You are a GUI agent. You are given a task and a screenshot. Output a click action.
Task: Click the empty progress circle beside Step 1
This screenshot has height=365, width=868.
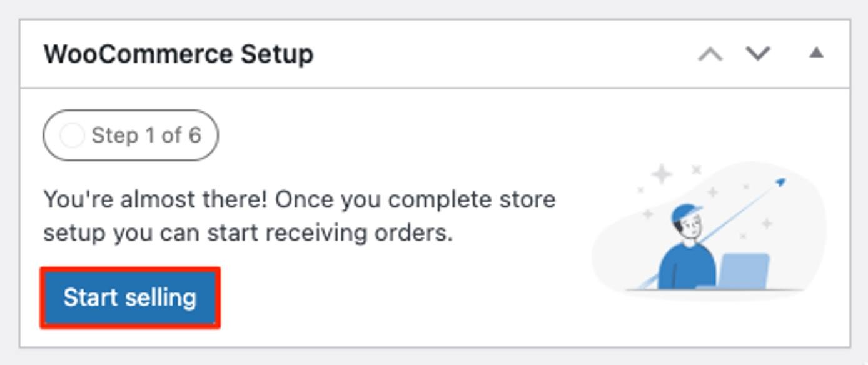click(72, 136)
